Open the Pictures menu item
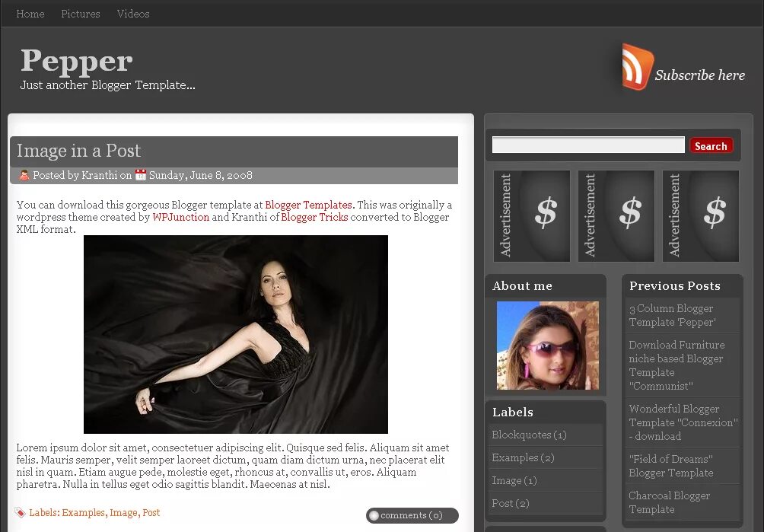The image size is (764, 532). 81,14
